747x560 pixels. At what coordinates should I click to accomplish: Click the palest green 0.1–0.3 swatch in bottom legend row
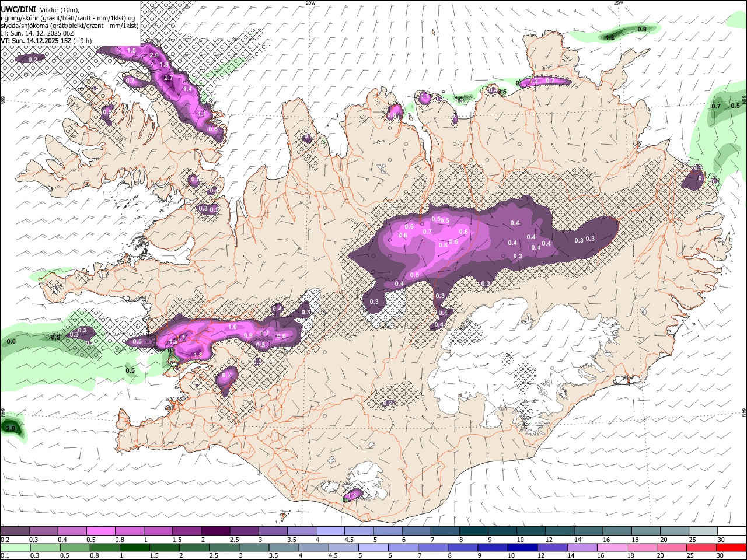(x=15, y=547)
